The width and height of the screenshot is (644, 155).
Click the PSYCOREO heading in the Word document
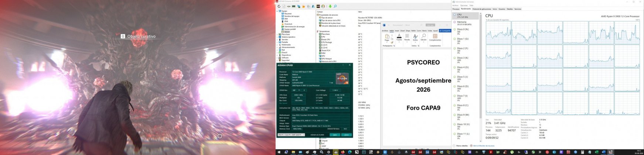click(423, 62)
